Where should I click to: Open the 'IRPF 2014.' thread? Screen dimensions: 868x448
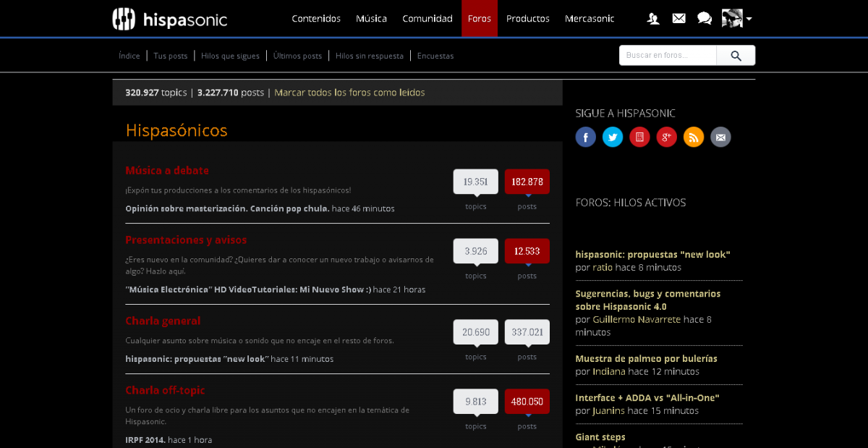145,440
